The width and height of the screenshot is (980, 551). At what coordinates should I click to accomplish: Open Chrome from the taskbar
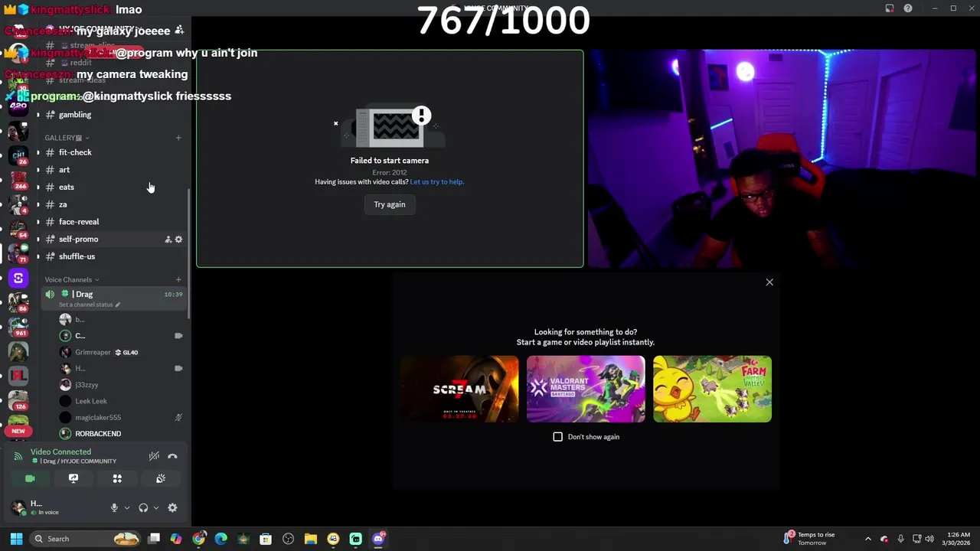(199, 539)
